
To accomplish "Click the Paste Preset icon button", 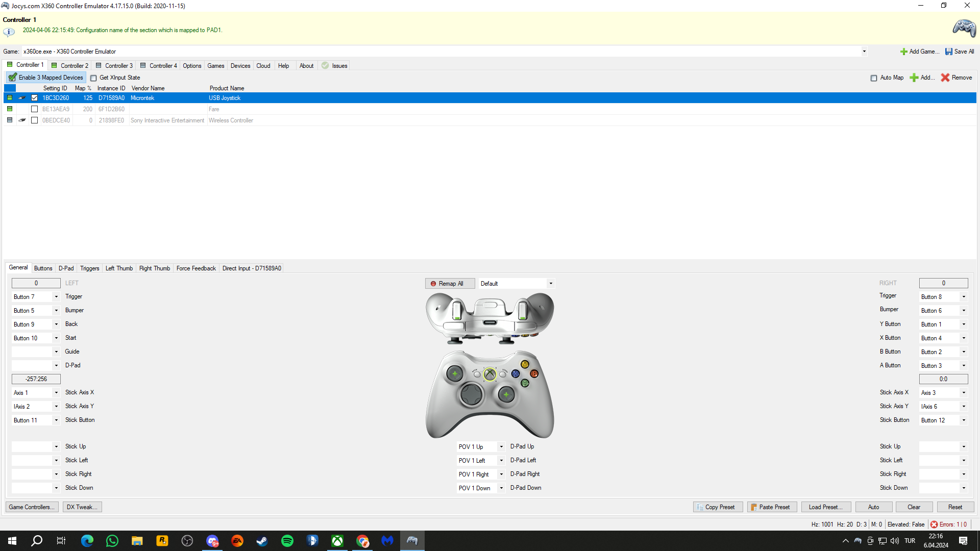I will [754, 507].
